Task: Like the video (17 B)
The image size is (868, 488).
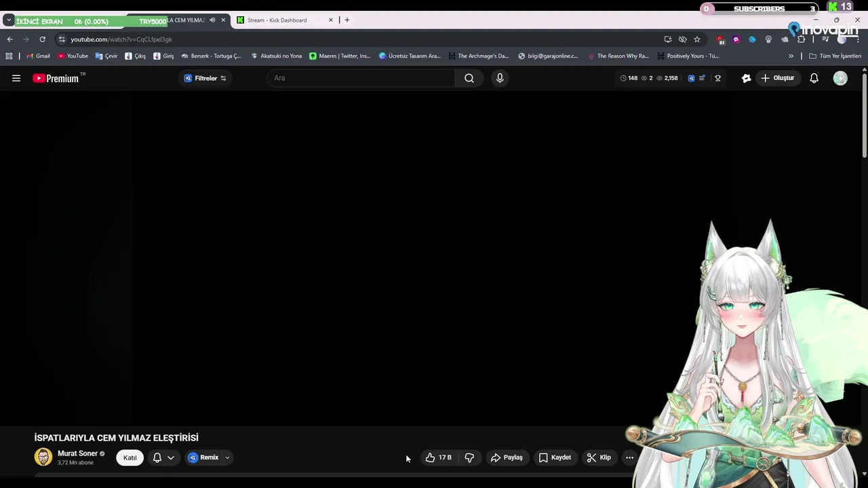Action: click(x=439, y=457)
